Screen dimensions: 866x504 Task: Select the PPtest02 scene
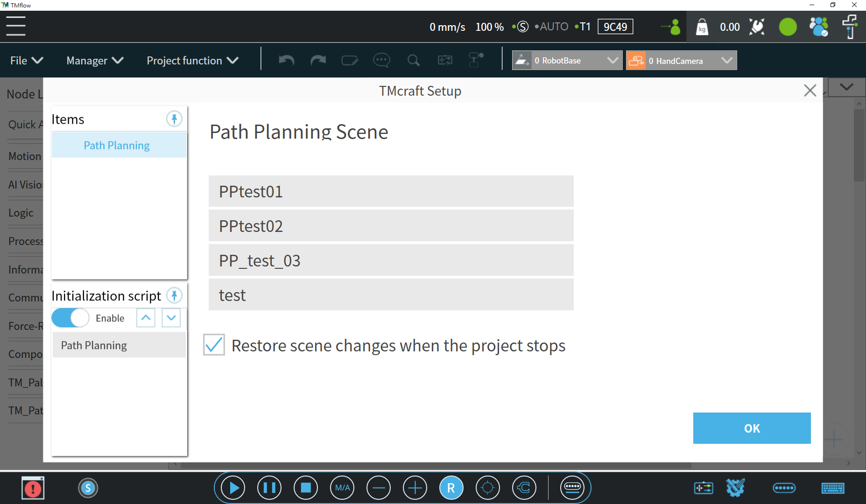point(391,226)
